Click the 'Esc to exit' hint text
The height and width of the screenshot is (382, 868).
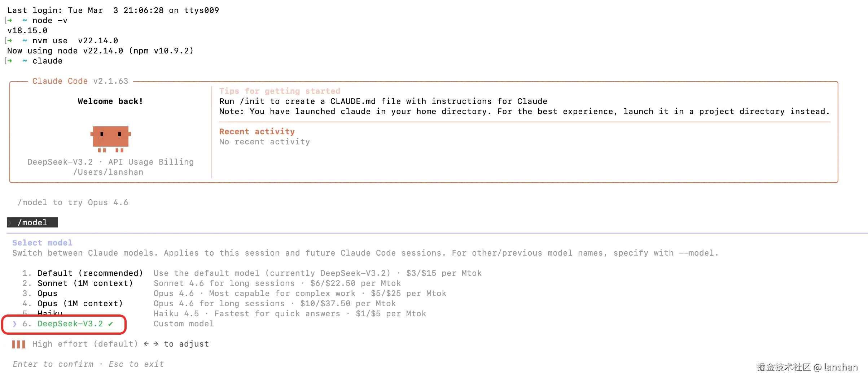click(136, 364)
